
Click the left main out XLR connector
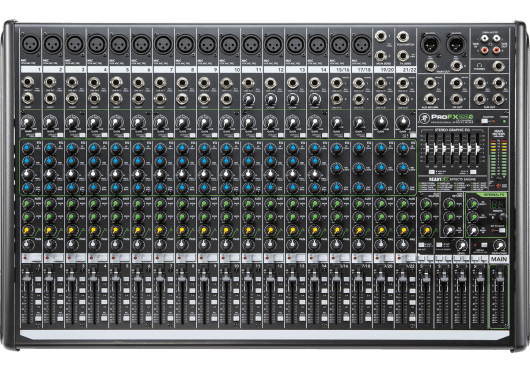(x=430, y=44)
